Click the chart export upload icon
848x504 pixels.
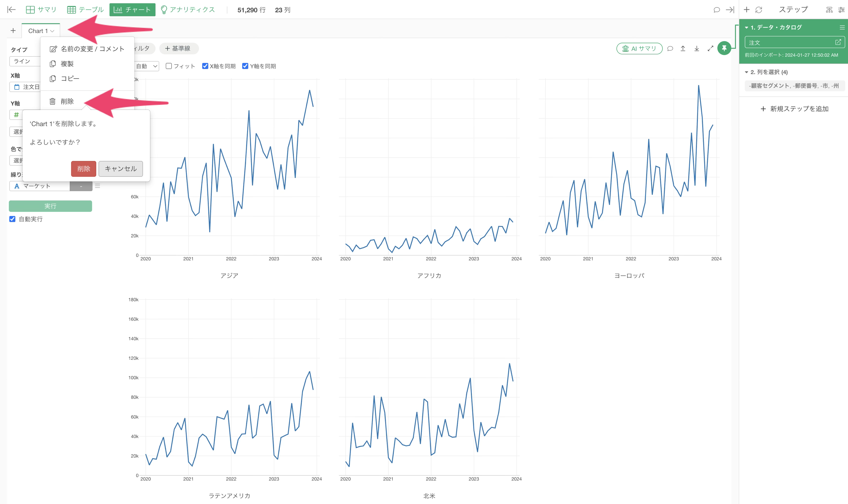(683, 49)
